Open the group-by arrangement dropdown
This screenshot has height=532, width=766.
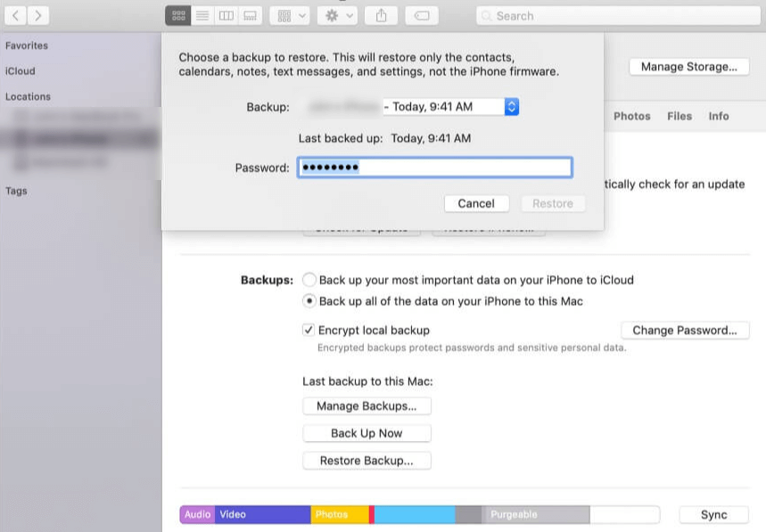click(x=291, y=16)
